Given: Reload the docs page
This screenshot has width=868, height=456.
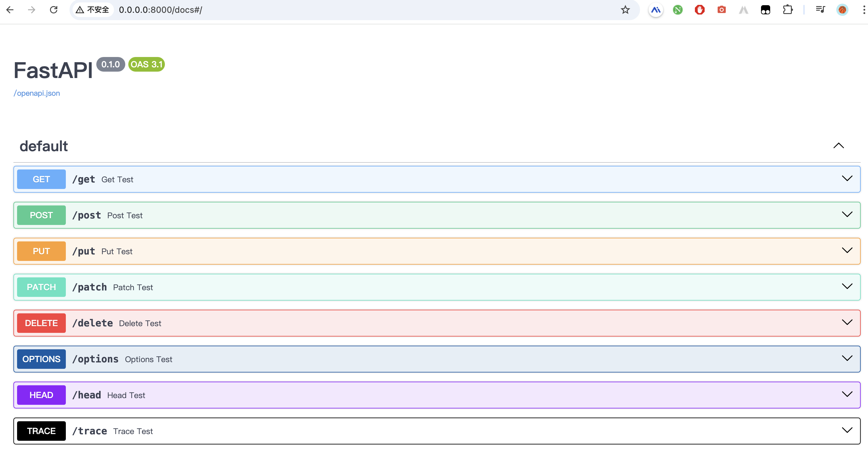Looking at the screenshot, I should tap(54, 10).
